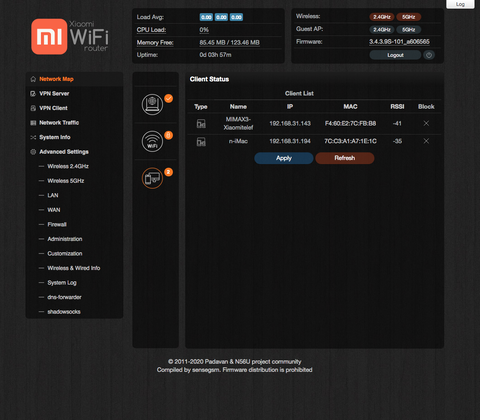This screenshot has height=420, width=480.
Task: Open the Firewall settings page
Action: click(57, 224)
